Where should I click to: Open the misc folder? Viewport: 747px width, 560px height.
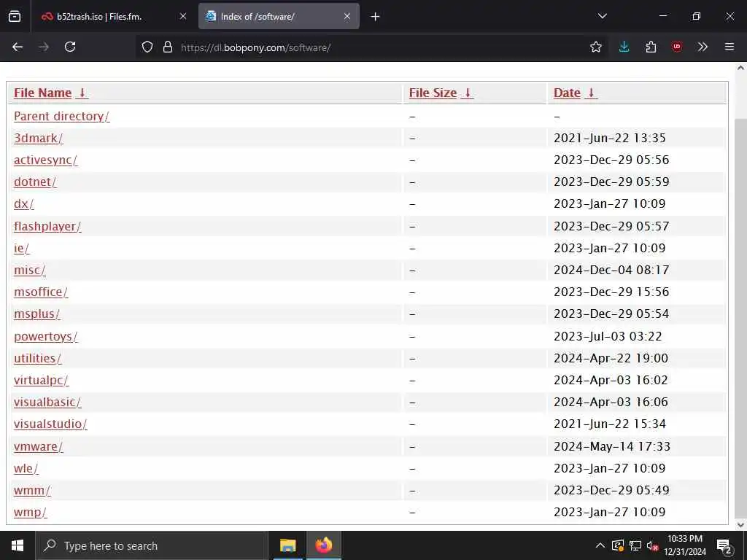point(29,270)
